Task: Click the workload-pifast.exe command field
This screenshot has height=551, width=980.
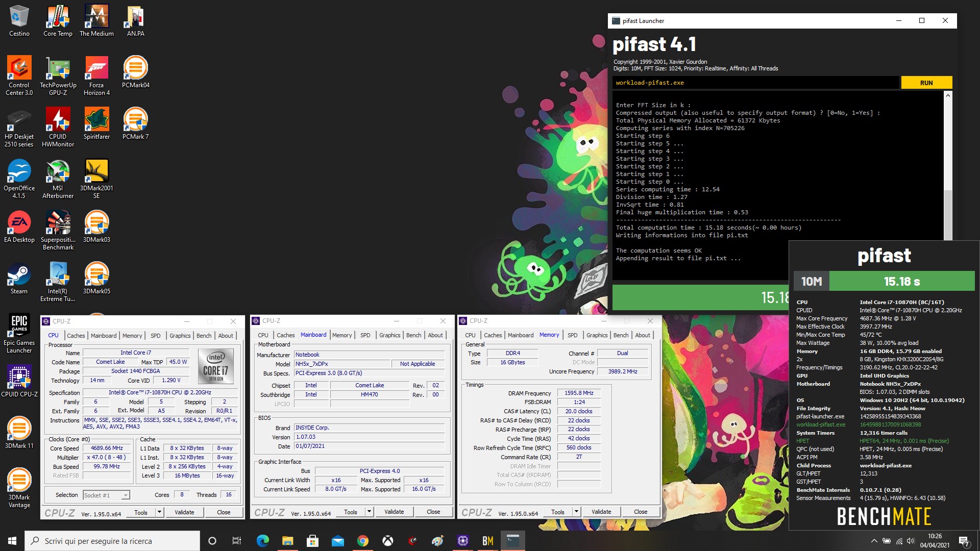Action: (755, 83)
